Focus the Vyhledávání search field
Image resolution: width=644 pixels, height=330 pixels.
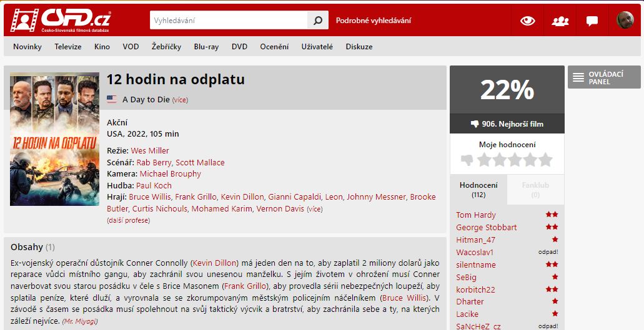click(x=229, y=20)
